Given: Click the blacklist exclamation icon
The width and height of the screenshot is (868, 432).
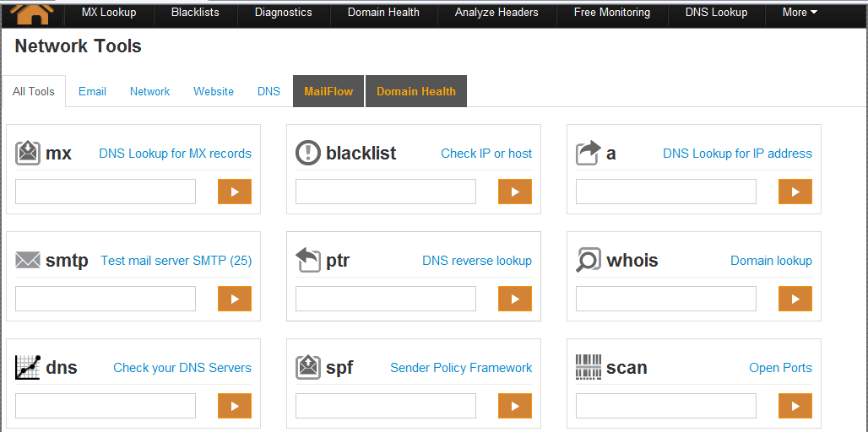Looking at the screenshot, I should click(x=308, y=153).
